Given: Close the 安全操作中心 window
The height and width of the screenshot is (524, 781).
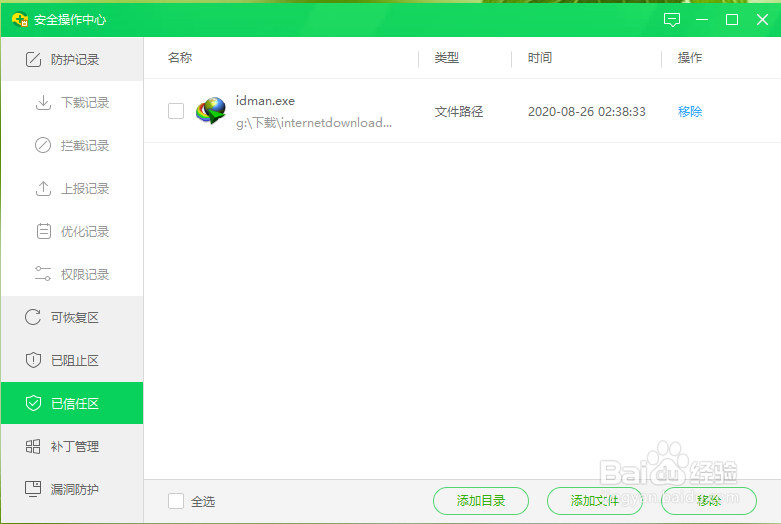Looking at the screenshot, I should pos(763,19).
